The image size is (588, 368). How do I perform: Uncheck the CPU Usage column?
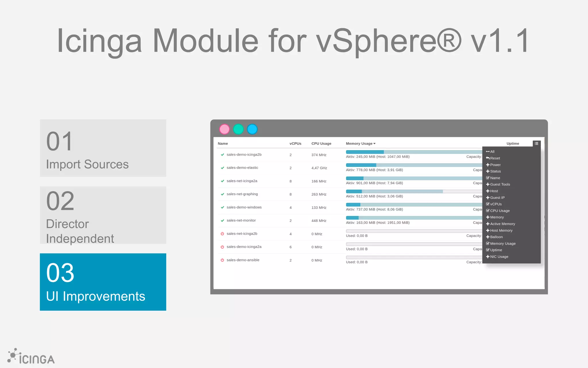click(x=498, y=211)
